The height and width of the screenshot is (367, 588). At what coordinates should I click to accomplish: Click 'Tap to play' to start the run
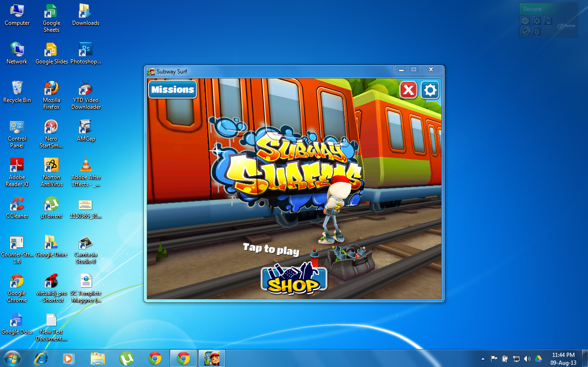271,249
